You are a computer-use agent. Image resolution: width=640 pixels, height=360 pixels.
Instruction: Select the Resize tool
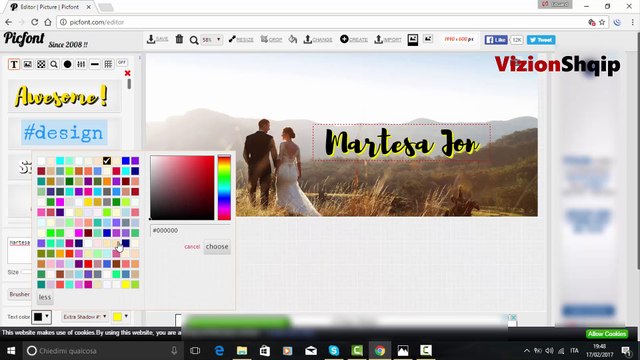[x=241, y=39]
